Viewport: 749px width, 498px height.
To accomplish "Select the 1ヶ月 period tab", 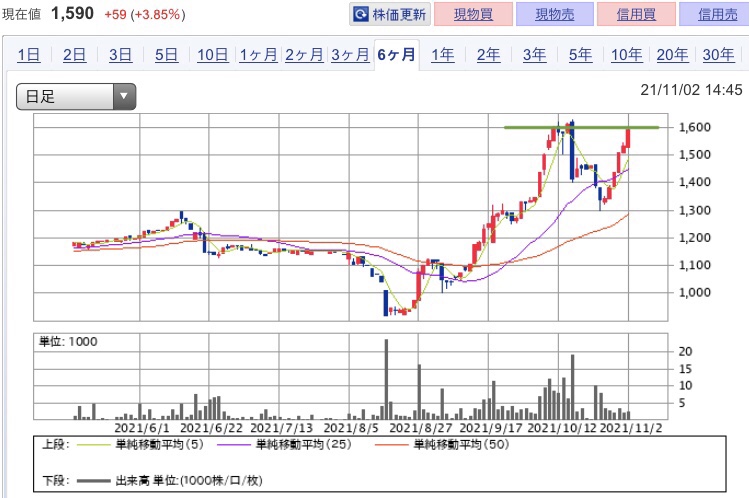I will pyautogui.click(x=258, y=55).
